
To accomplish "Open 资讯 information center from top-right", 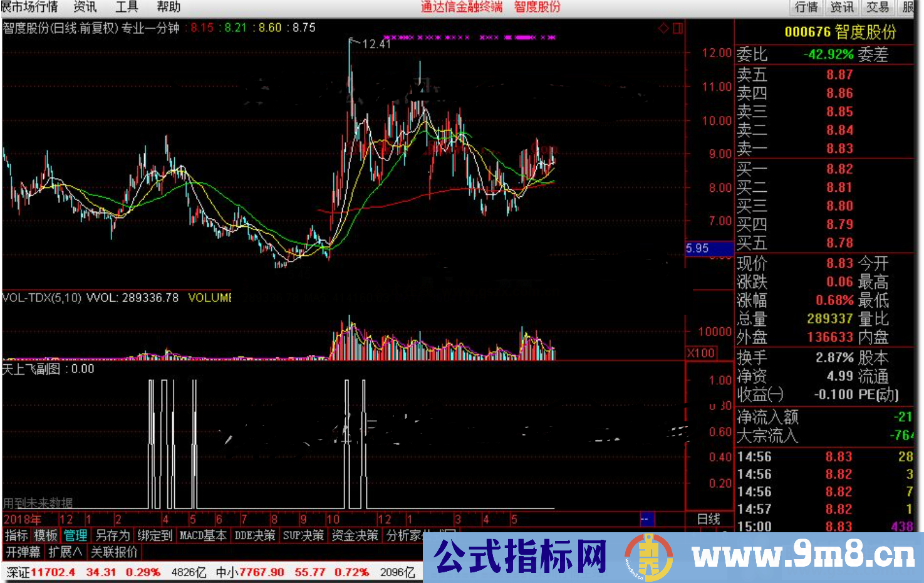I will coord(841,8).
